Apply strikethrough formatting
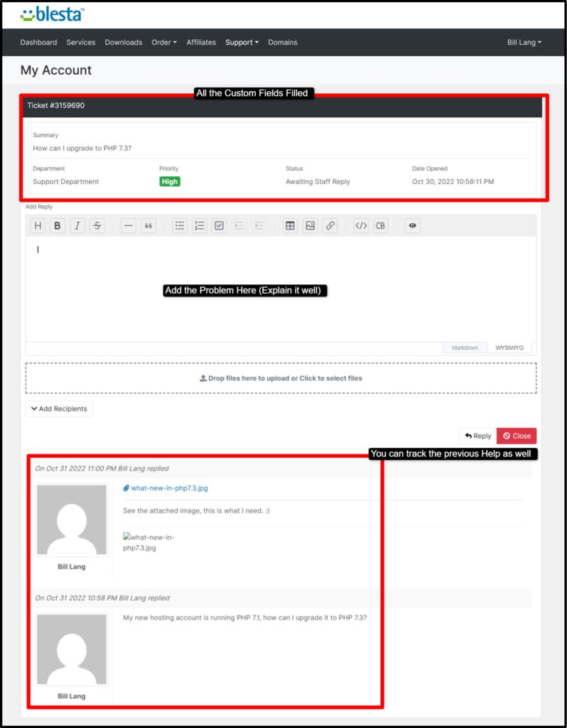This screenshot has height=728, width=567. pyautogui.click(x=97, y=225)
